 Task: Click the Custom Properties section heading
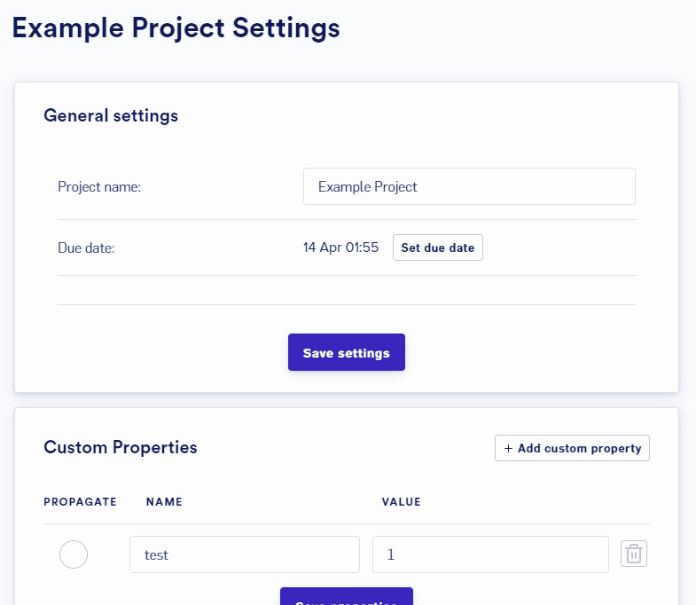coord(120,447)
